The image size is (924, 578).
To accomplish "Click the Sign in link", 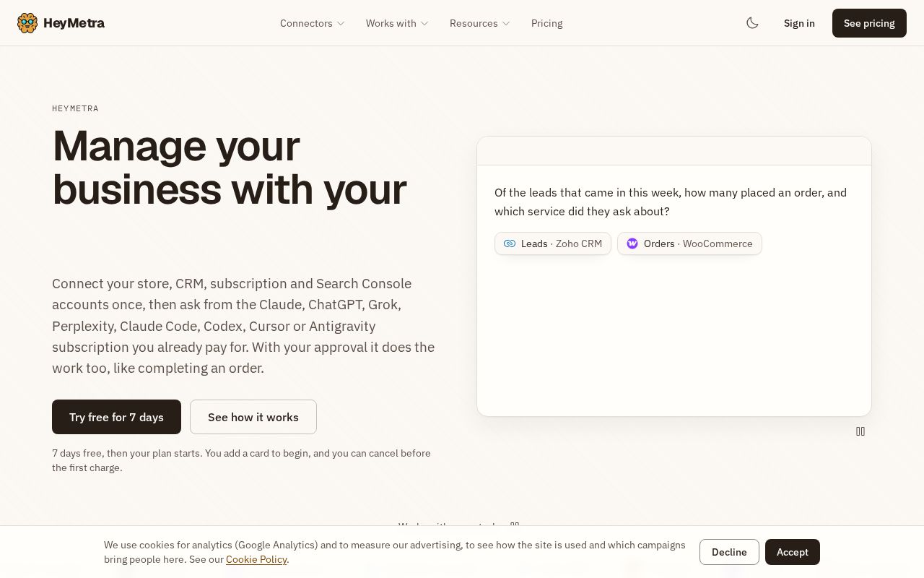I will tap(799, 23).
